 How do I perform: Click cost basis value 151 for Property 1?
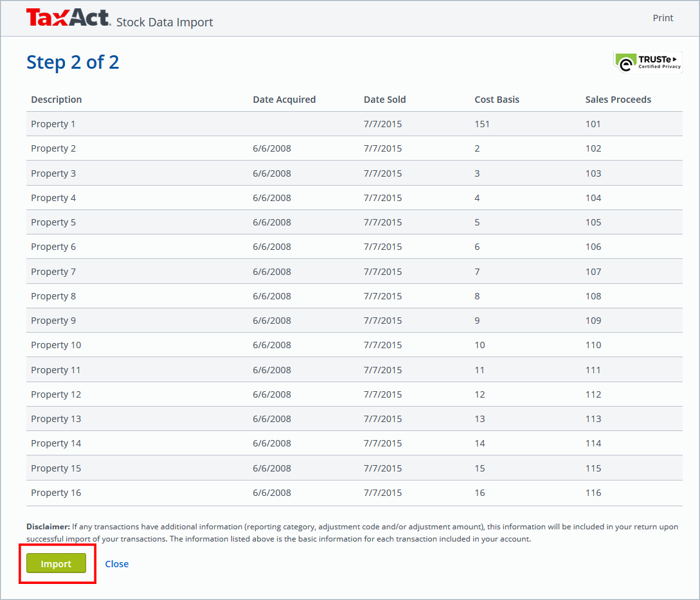click(x=481, y=124)
